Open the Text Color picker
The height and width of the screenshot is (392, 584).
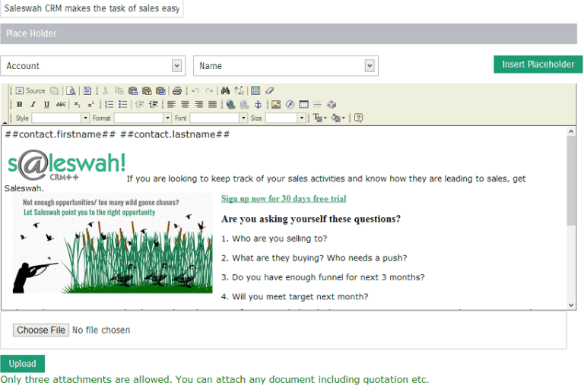319,119
